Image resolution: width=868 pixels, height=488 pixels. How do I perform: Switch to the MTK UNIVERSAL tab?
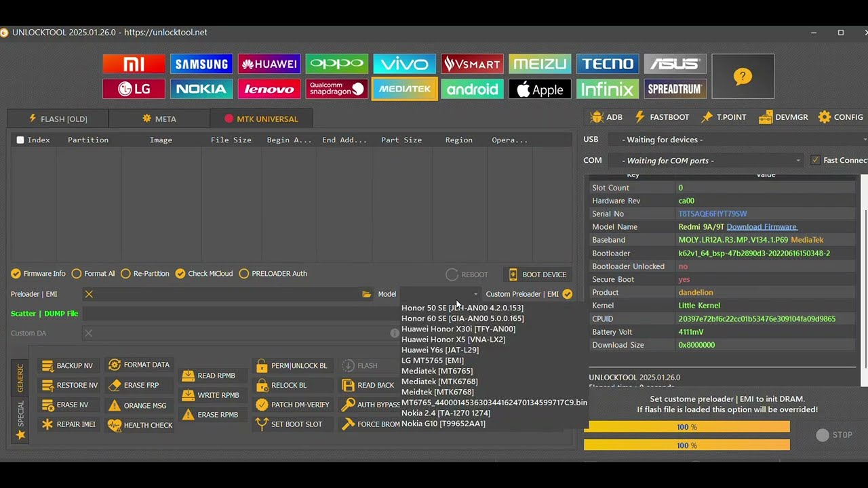point(261,119)
